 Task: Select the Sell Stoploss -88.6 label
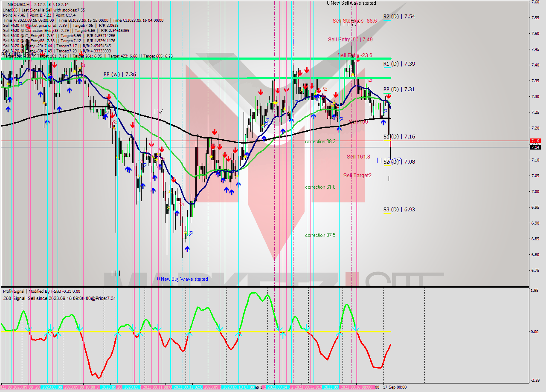tap(354, 20)
